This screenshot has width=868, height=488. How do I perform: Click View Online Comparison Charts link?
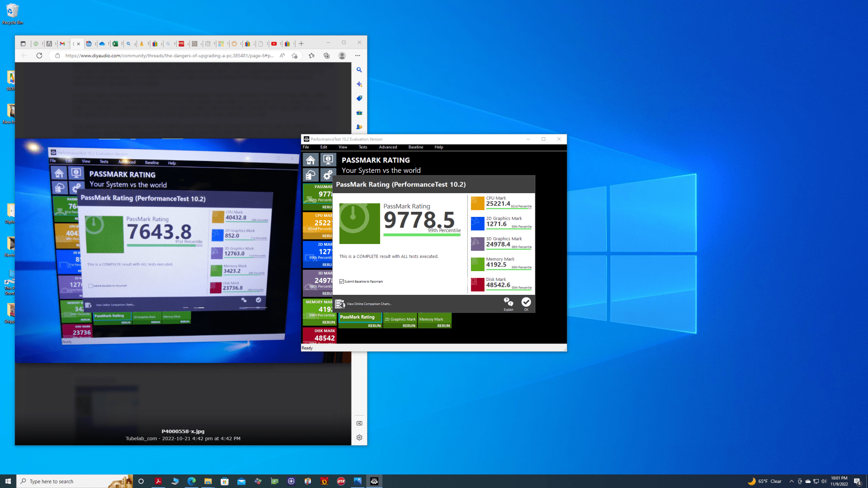[x=369, y=304]
